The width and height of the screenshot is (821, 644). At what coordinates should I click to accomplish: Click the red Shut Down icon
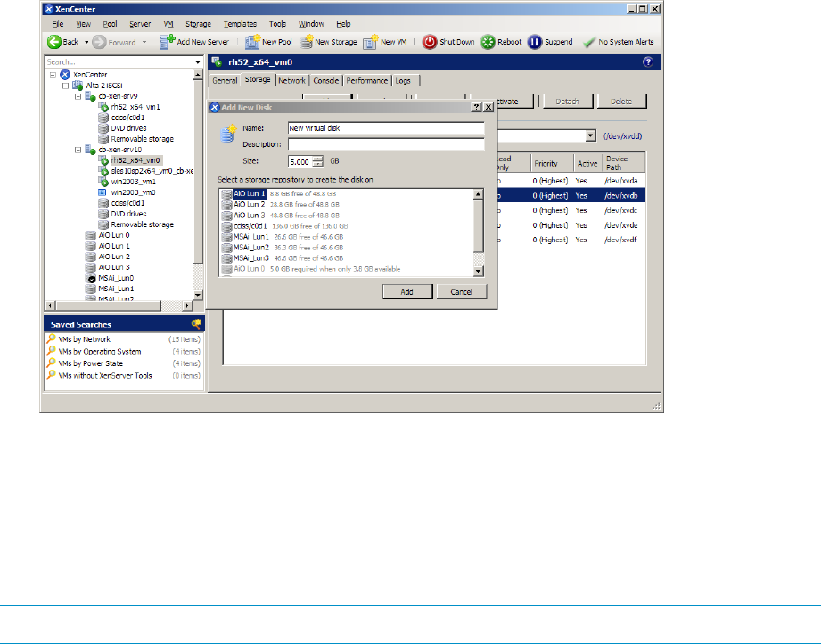click(430, 42)
